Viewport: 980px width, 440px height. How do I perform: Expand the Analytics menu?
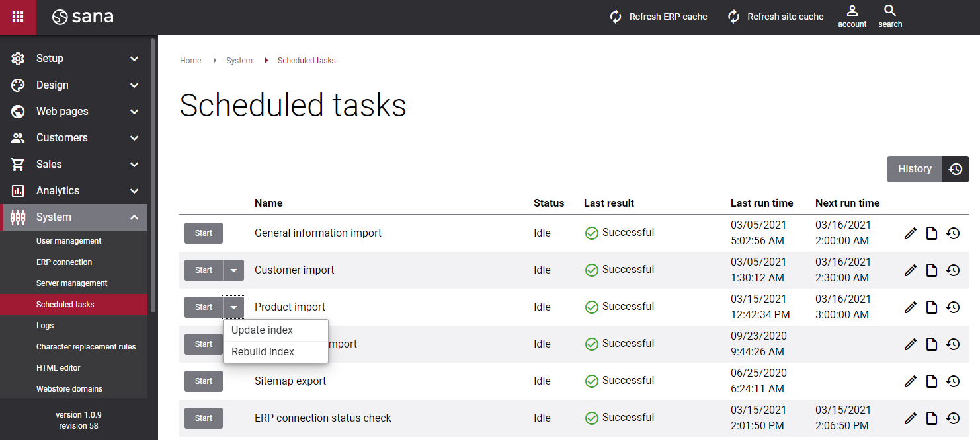click(x=75, y=191)
